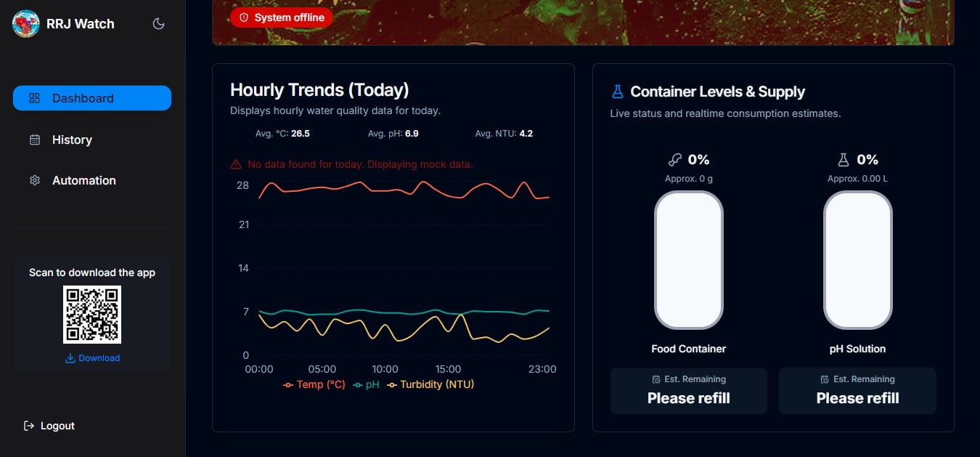980x457 pixels.
Task: Click the pH Solution level gauge
Action: 857,260
